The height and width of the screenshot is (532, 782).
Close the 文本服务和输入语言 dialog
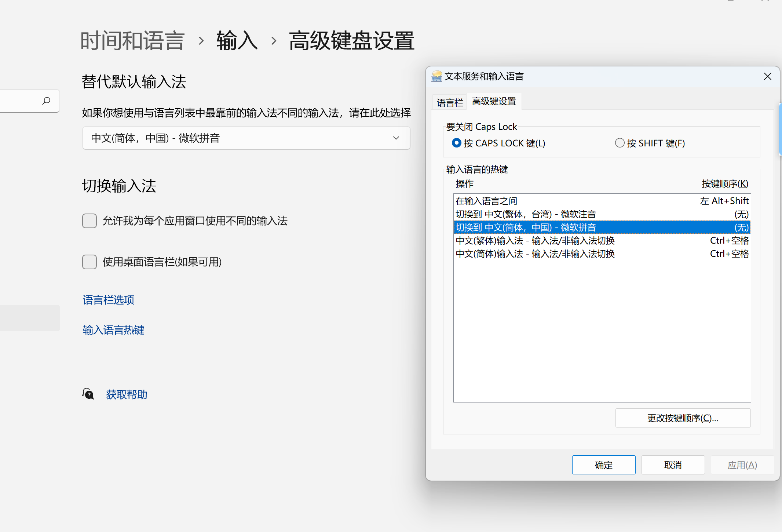[768, 76]
